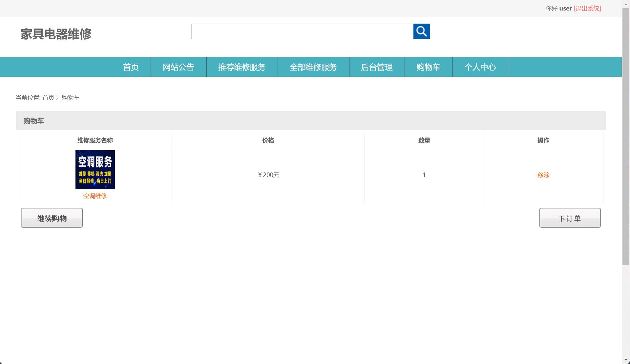Click the scrollbar down arrow
This screenshot has height=364, width=630.
pos(626,360)
